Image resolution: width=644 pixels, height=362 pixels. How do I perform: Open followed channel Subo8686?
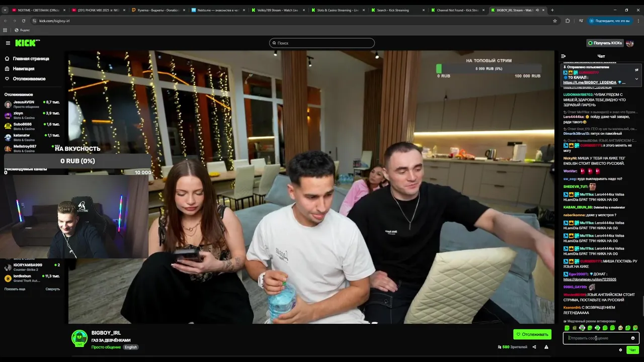[x=32, y=126]
